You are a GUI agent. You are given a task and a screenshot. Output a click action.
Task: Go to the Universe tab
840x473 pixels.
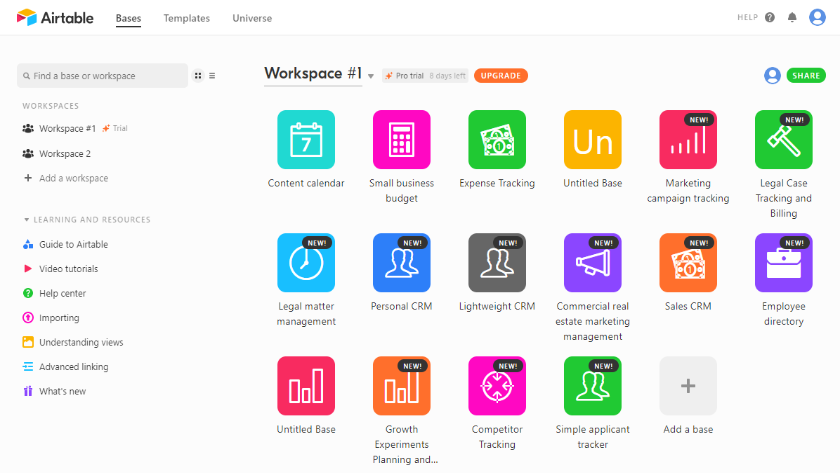click(252, 18)
